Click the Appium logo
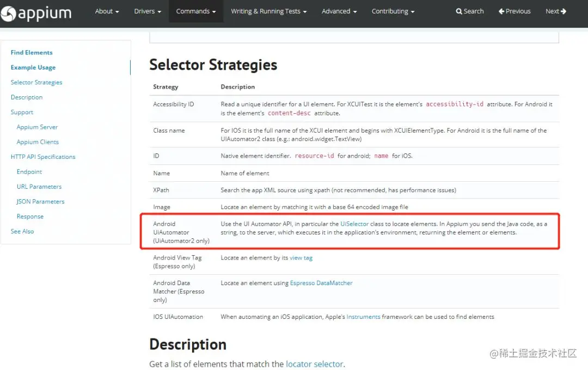Screen dimensions: 588x370 [36, 13]
